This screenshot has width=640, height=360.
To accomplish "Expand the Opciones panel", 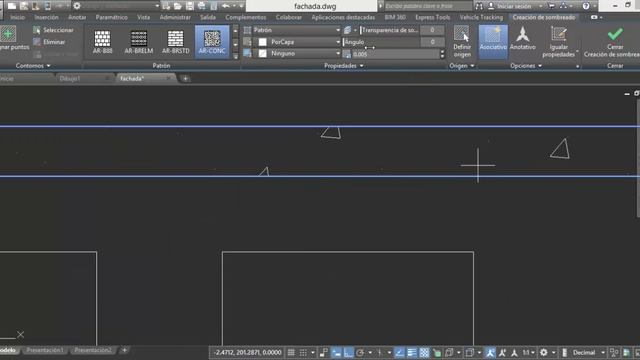I will pyautogui.click(x=525, y=66).
